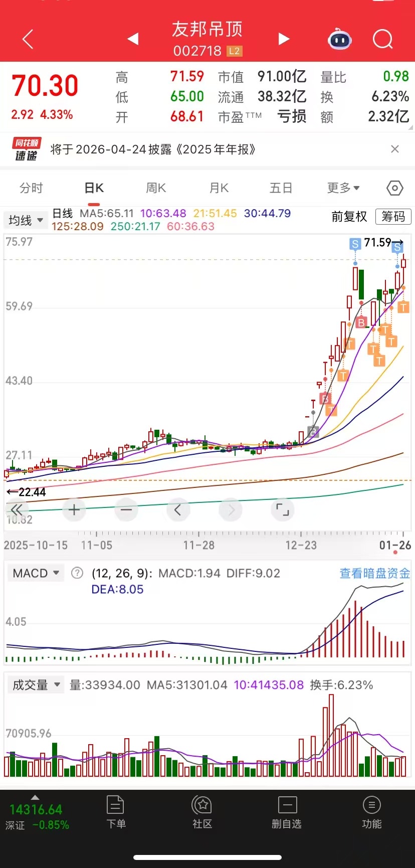This screenshot has height=868, width=415.
Task: Tap the DEA:8.05 reading
Action: (117, 589)
